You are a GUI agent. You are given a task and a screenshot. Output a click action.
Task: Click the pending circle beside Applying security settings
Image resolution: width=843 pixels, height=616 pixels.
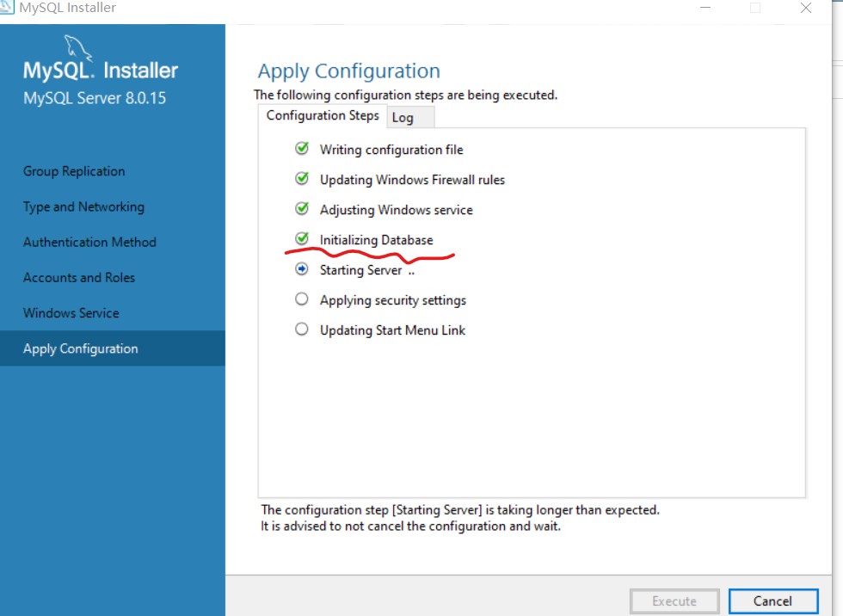(302, 299)
